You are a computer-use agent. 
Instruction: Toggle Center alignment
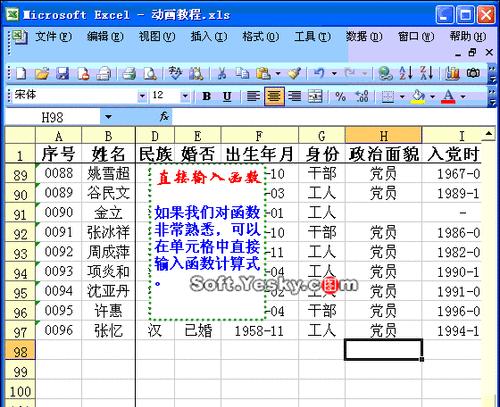[274, 97]
